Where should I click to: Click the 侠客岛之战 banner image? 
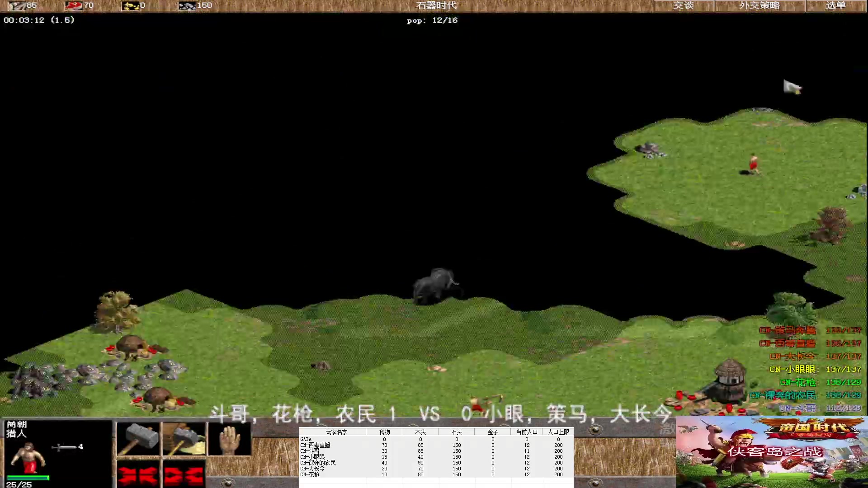tap(772, 452)
